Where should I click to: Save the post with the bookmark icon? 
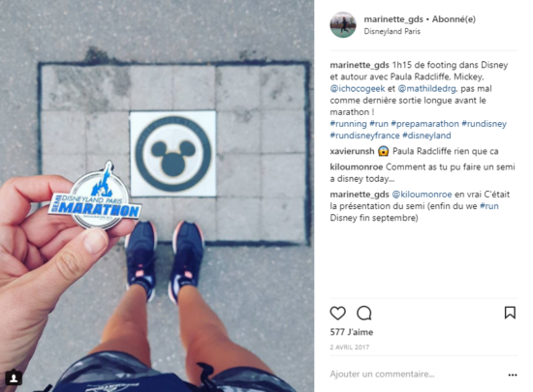[x=510, y=313]
